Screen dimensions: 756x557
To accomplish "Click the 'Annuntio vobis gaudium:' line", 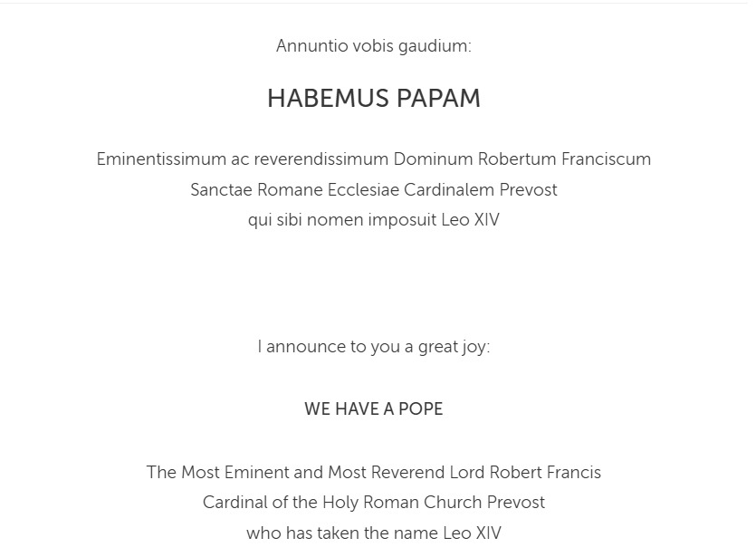I will point(373,46).
